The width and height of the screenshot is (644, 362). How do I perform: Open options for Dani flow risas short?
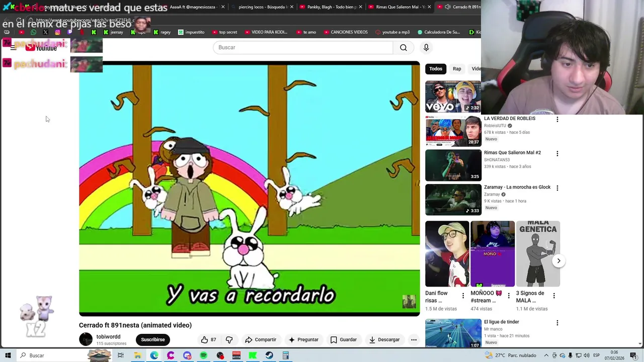[463, 296]
